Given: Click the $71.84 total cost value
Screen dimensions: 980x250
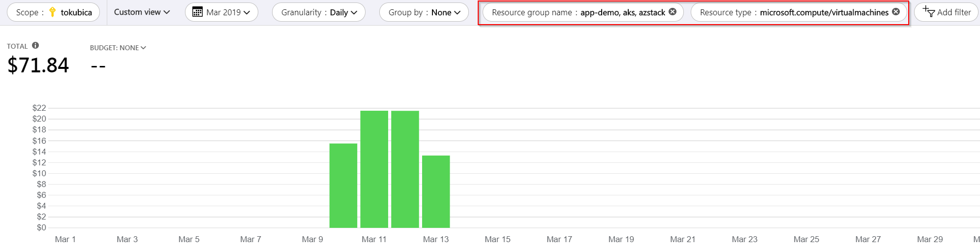Looking at the screenshot, I should click(38, 65).
